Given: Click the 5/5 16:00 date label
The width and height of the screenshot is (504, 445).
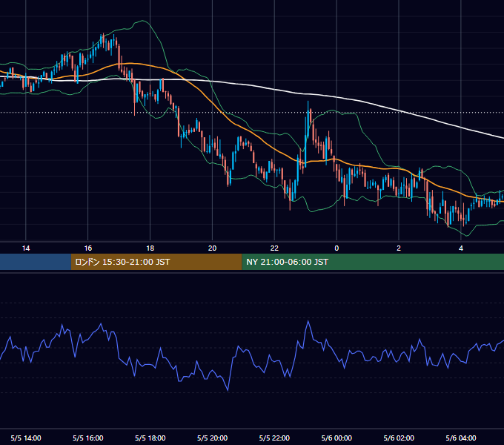Looking at the screenshot, I should coord(87,438).
